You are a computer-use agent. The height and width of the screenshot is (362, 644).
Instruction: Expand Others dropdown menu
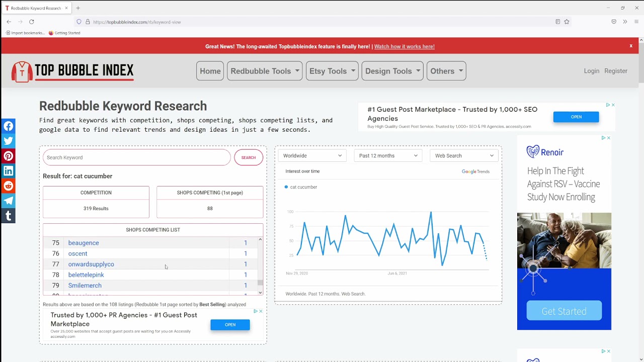(446, 71)
